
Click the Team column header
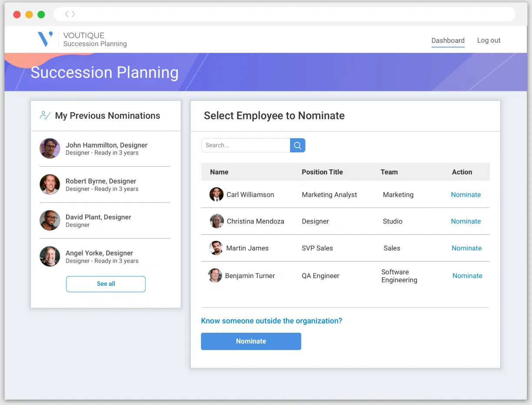389,172
